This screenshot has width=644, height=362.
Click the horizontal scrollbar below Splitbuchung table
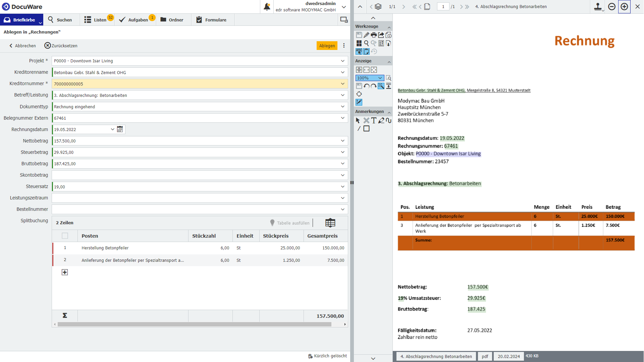pos(195,324)
